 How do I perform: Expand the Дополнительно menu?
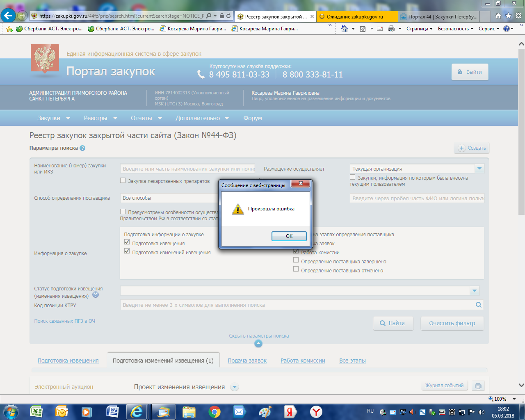click(202, 118)
